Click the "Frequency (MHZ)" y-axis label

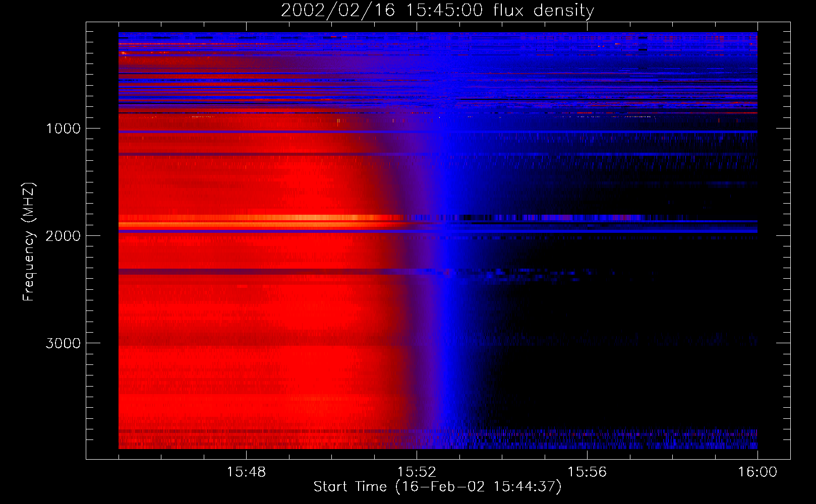click(x=29, y=242)
